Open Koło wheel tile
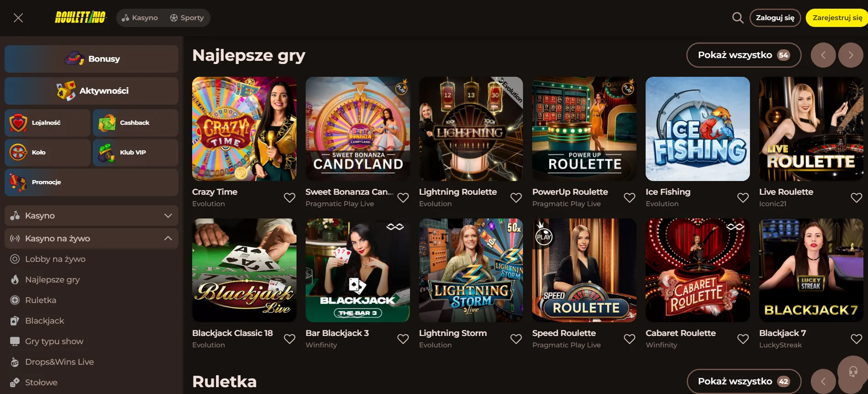Viewport: 868px width, 394px height. pyautogui.click(x=48, y=152)
